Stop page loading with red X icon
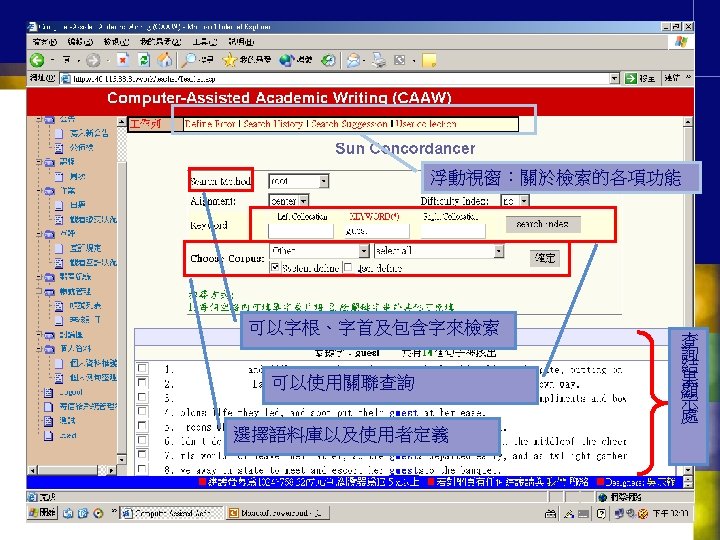 pyautogui.click(x=123, y=60)
